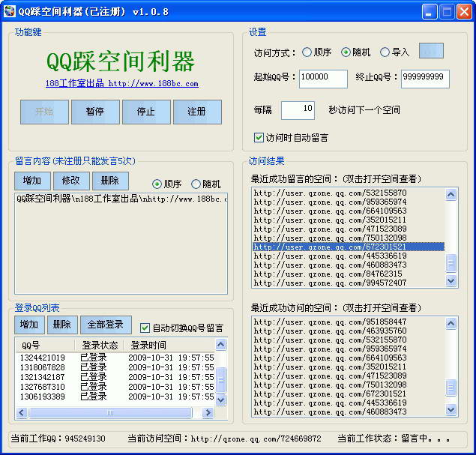Click horizontal scrollbar thumb of QQ list
476x455 pixels.
(110, 413)
